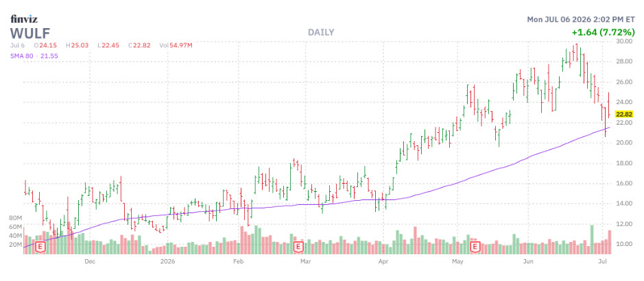Open the May earnings E marker
This screenshot has width=644, height=281.
(x=475, y=247)
